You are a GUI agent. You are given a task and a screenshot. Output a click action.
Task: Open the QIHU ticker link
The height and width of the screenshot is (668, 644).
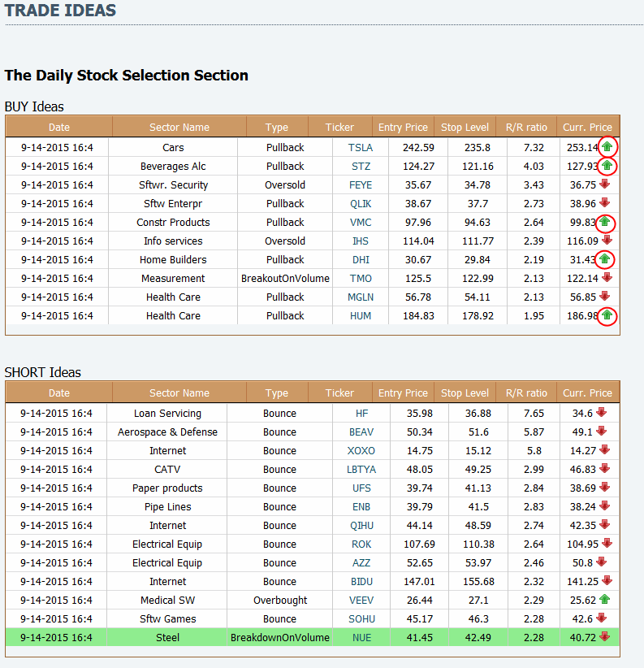coord(361,526)
